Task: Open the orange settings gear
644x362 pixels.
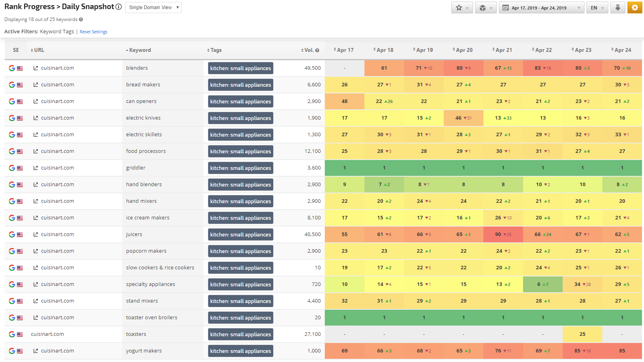Action: coord(634,8)
